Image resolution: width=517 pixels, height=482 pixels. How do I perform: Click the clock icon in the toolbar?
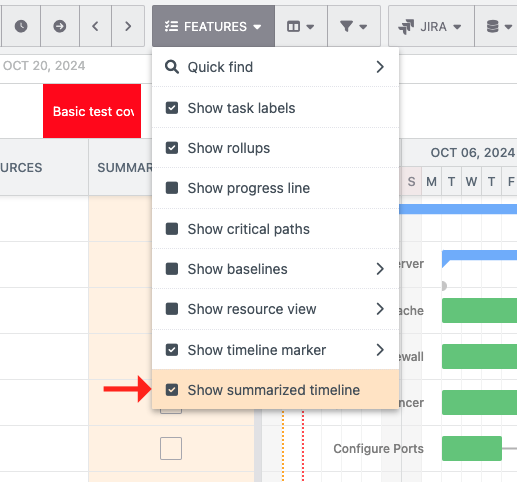coord(21,26)
